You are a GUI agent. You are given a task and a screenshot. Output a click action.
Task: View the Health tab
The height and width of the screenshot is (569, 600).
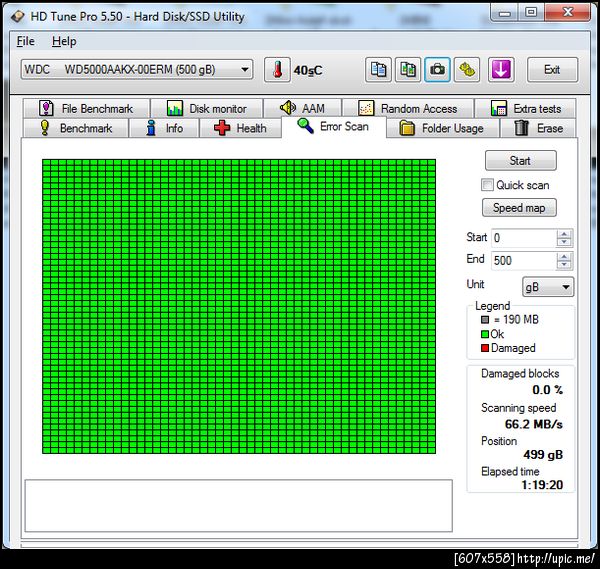tap(240, 128)
